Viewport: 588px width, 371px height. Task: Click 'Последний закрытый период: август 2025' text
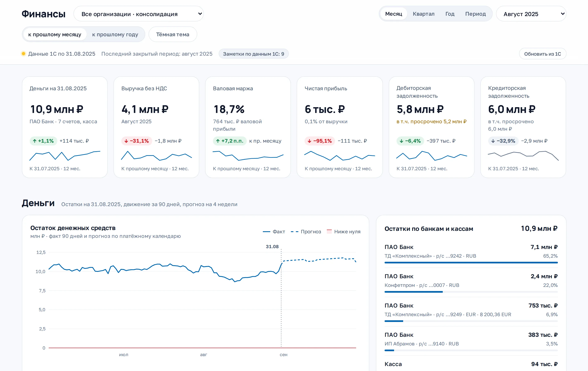click(157, 54)
